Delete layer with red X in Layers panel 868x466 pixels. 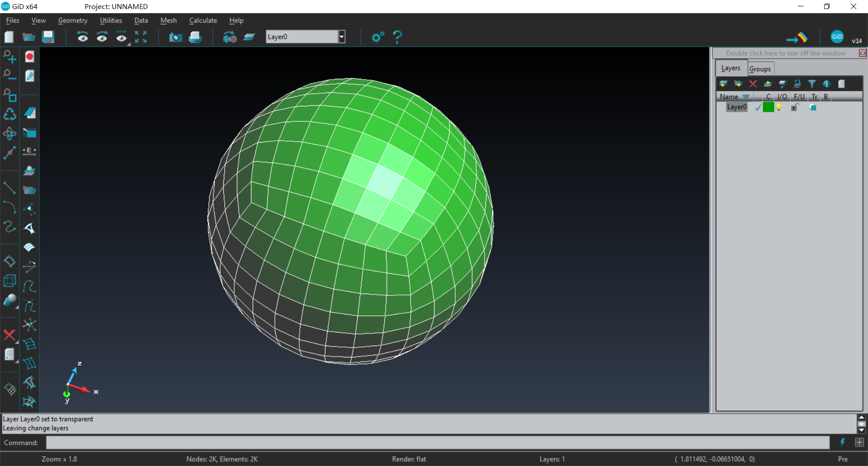click(753, 84)
